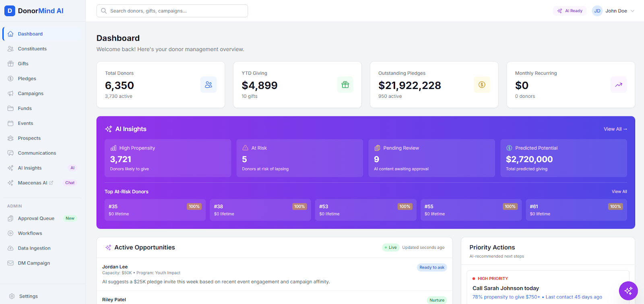This screenshot has width=644, height=304.
Task: Click the Settings gear icon in sidebar
Action: click(12, 296)
